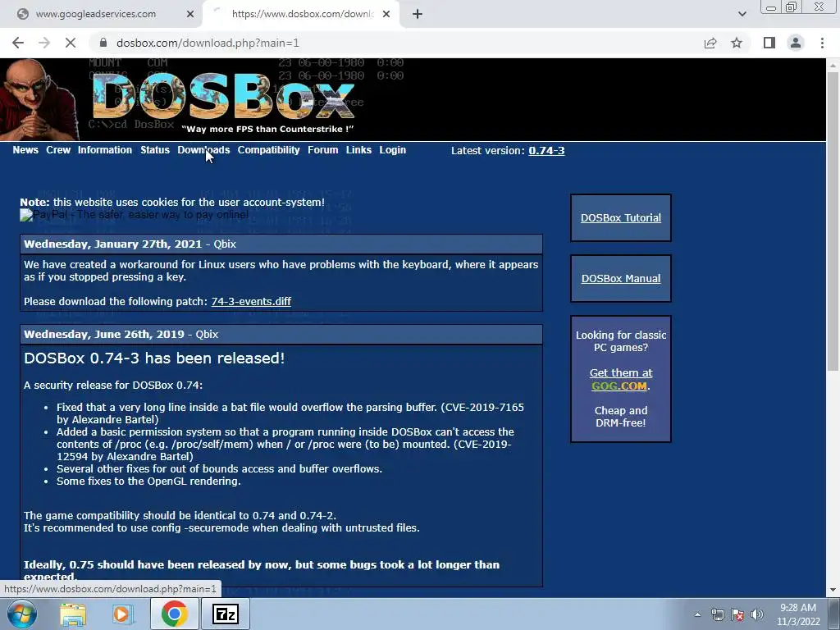Click the cookies note text
The image size is (840, 630).
[172, 202]
